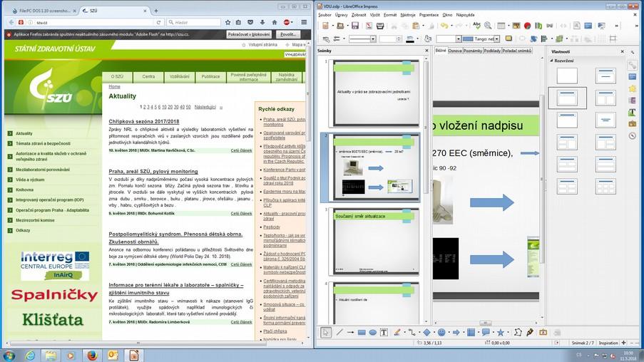Open Internet Explorer from the taskbar
Screen dimensions: 644x362
coord(30,356)
